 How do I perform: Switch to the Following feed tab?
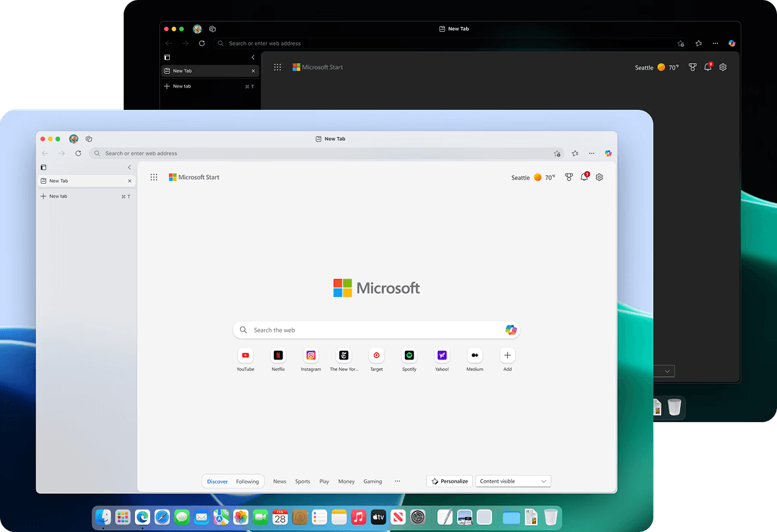(x=248, y=481)
